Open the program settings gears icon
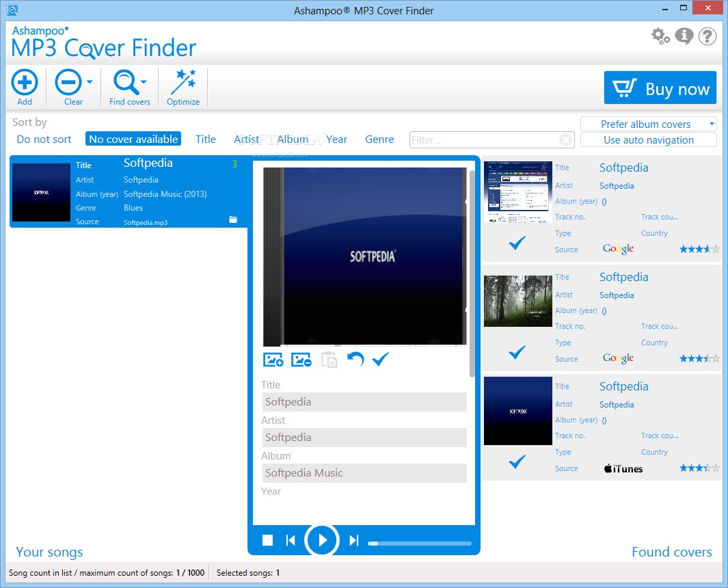This screenshot has width=728, height=588. pos(660,36)
